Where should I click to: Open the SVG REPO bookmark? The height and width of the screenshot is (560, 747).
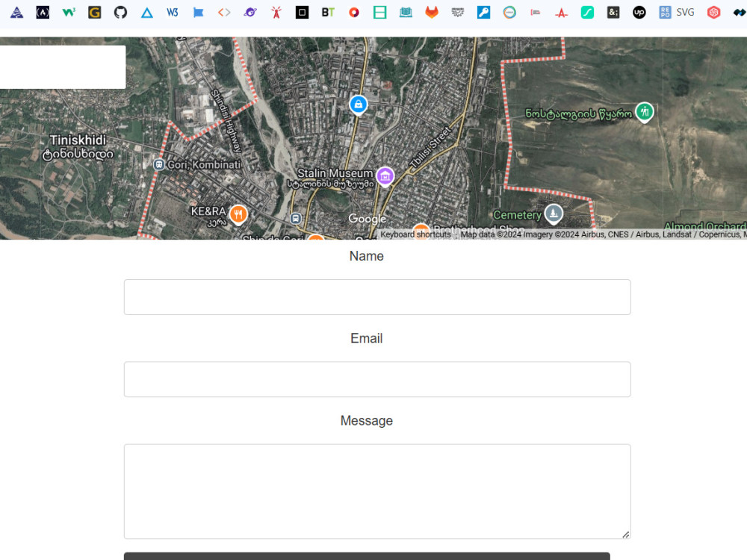[x=677, y=13]
